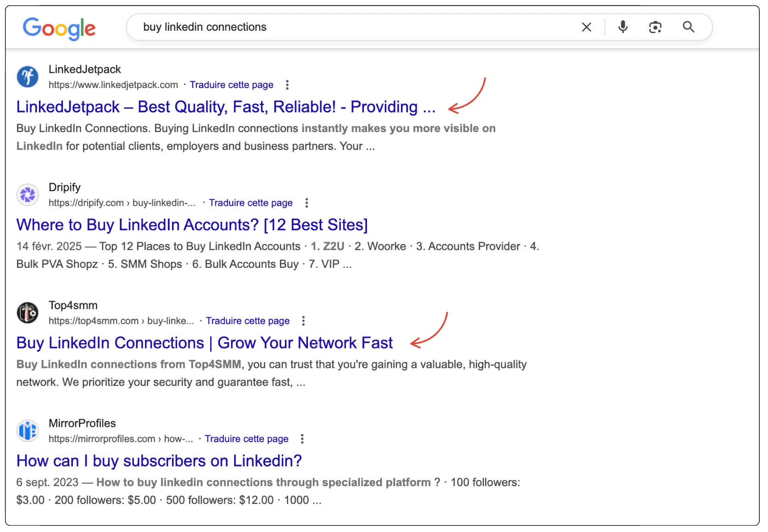Click the magnifying glass search button
This screenshot has width=768, height=532.
pyautogui.click(x=688, y=27)
